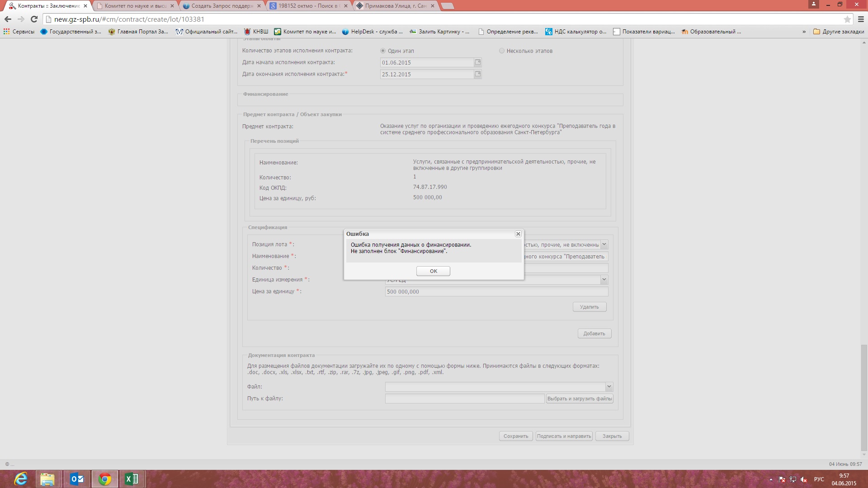Viewport: 868px width, 488px height.
Task: Open the Государственный з... bookmark
Action: [x=71, y=32]
